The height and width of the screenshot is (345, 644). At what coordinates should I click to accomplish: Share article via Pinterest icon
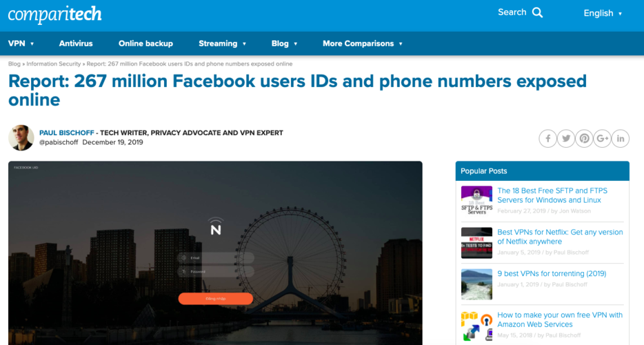(x=584, y=139)
